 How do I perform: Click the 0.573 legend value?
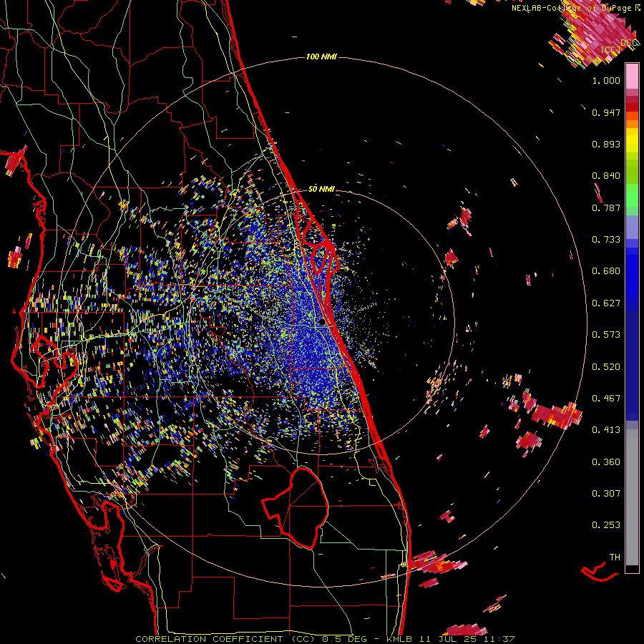pos(606,335)
